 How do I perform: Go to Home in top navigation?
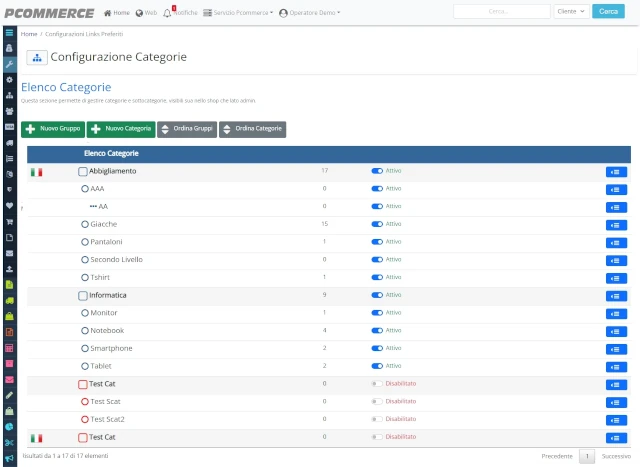[x=117, y=13]
